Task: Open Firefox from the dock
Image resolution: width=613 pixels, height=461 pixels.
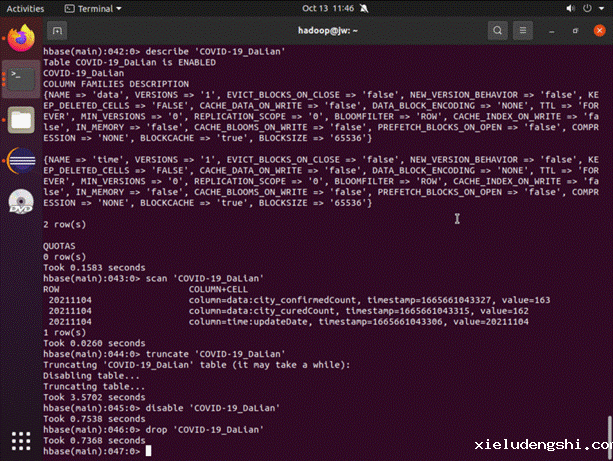Action: coord(19,38)
